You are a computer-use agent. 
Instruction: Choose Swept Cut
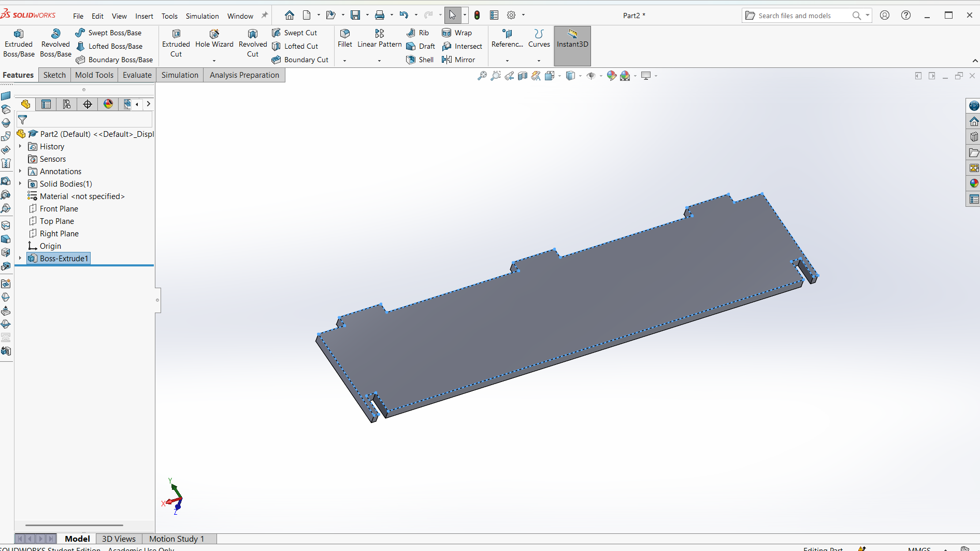tap(294, 33)
